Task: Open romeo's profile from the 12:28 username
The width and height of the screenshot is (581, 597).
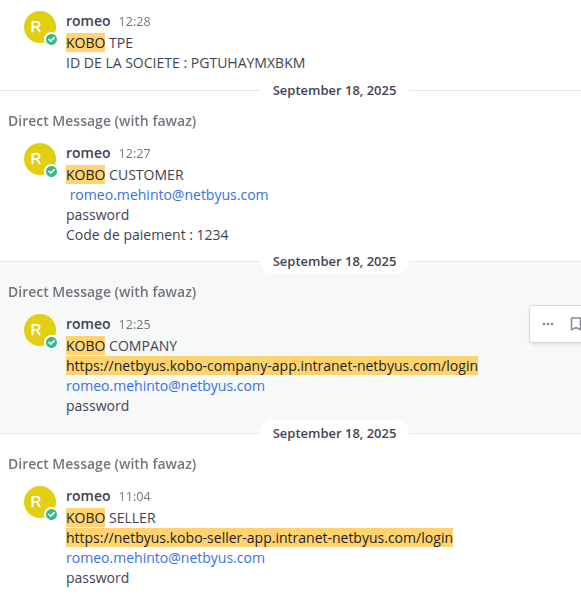Action: point(88,21)
